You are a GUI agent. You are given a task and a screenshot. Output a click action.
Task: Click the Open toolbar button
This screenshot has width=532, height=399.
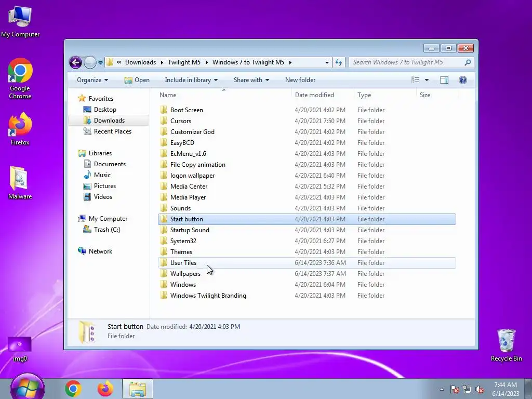(x=137, y=80)
